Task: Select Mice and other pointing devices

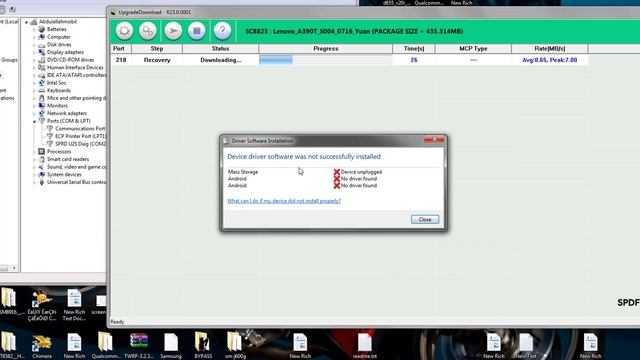Action: (76, 98)
